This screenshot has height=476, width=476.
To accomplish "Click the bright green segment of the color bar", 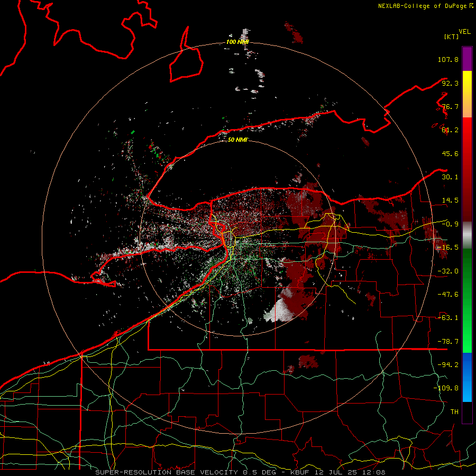I will [467, 300].
